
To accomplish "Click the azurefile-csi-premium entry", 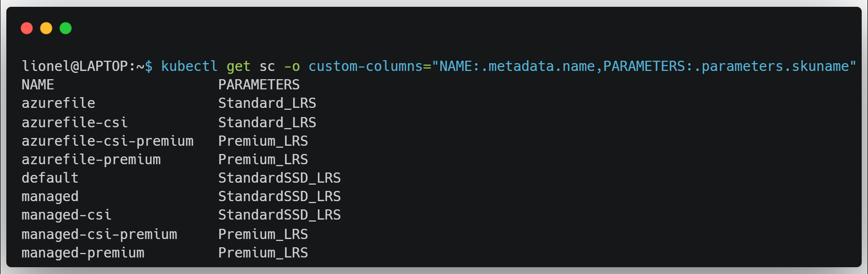I will pyautogui.click(x=107, y=141).
